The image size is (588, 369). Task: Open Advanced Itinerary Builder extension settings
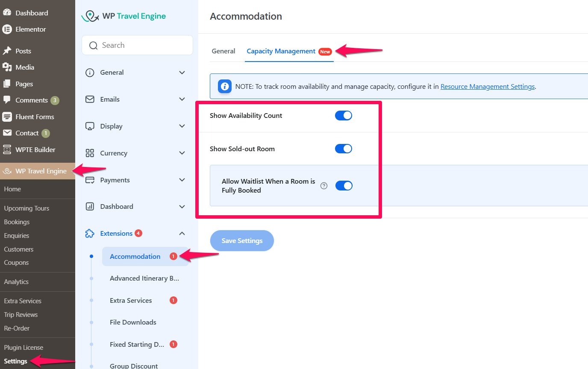144,278
